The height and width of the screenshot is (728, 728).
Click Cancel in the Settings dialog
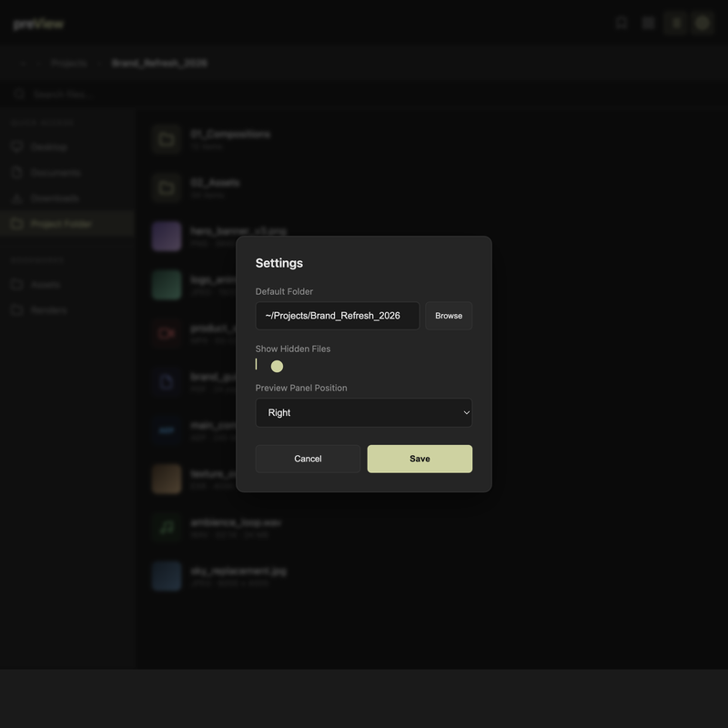coord(308,459)
